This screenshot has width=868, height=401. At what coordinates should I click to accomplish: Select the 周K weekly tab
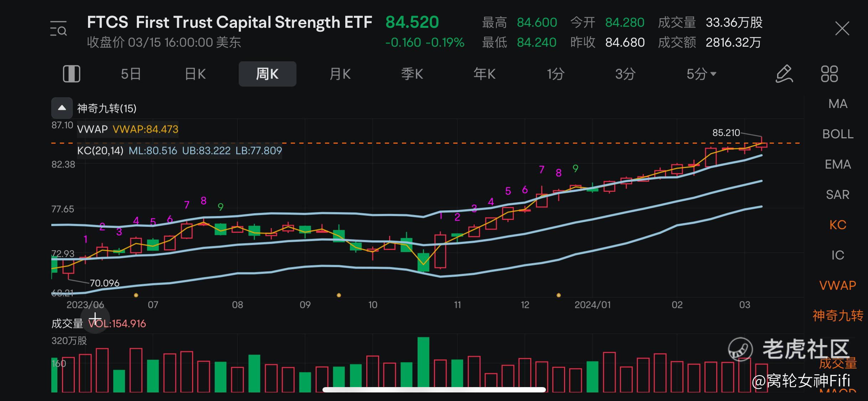click(267, 74)
